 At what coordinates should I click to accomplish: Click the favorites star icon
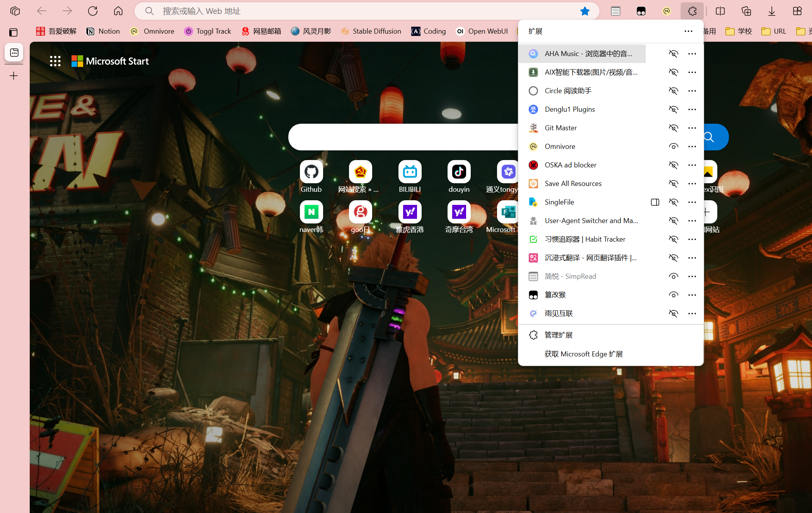click(x=584, y=11)
